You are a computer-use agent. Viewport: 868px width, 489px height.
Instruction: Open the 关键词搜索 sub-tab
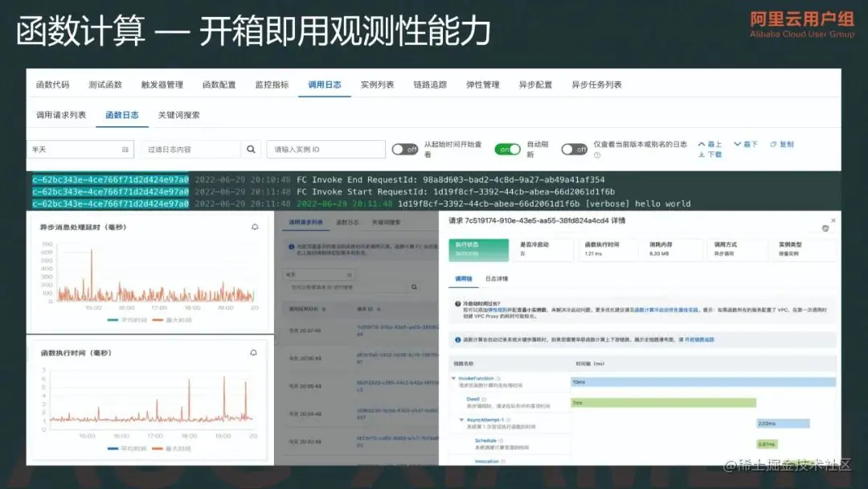point(178,115)
